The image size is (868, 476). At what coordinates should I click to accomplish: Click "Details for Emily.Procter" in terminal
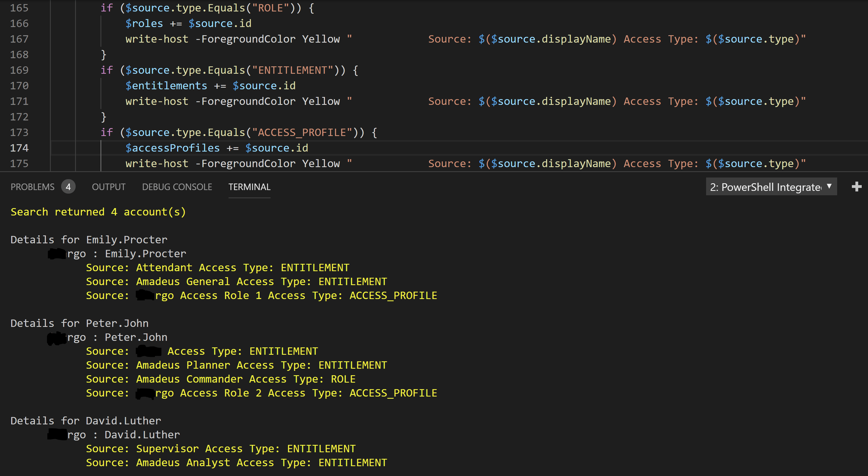[x=89, y=240]
